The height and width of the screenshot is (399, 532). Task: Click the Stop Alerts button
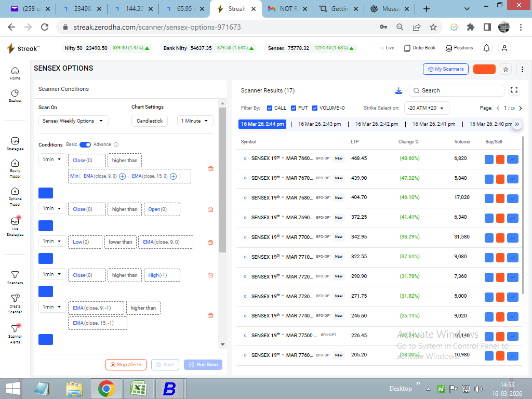pyautogui.click(x=126, y=365)
